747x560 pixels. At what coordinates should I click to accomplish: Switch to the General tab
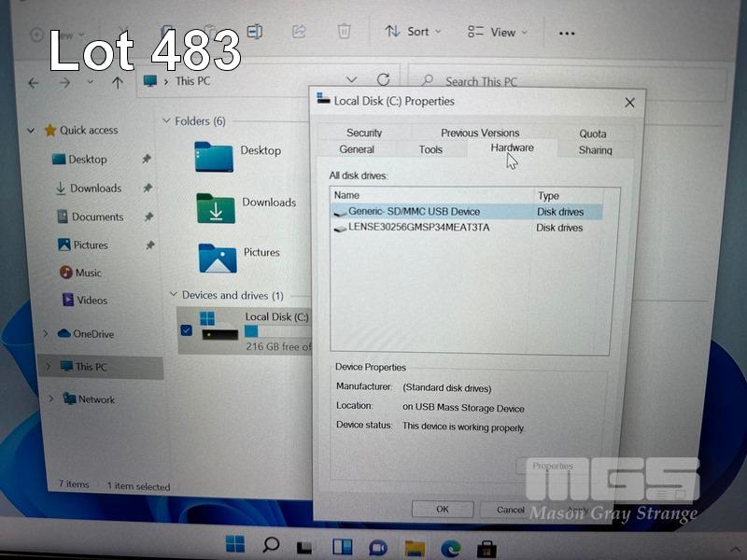tap(357, 149)
